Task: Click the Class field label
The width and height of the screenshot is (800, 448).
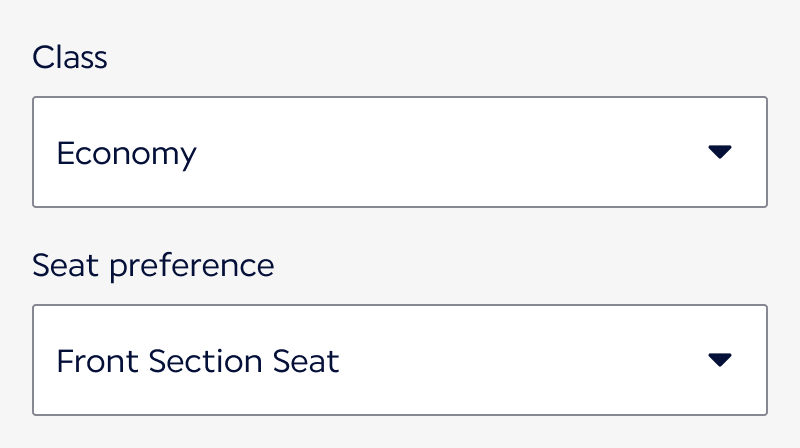Action: coord(70,57)
